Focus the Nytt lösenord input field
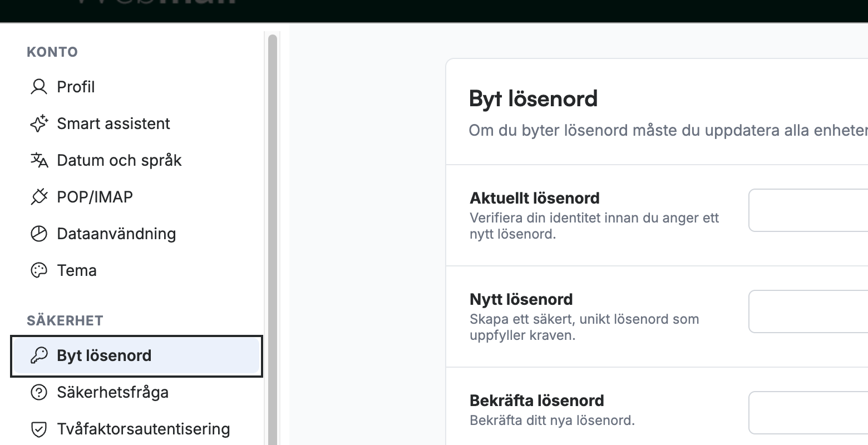868x445 pixels. [808, 311]
